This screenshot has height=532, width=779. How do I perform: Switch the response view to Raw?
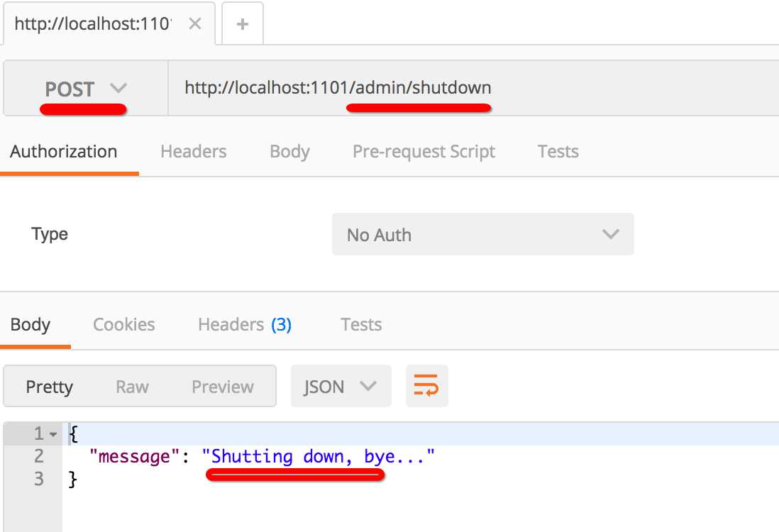coord(133,387)
